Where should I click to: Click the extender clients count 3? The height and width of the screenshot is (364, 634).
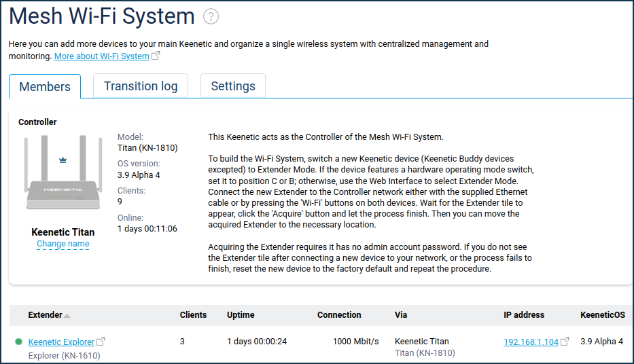click(x=182, y=342)
